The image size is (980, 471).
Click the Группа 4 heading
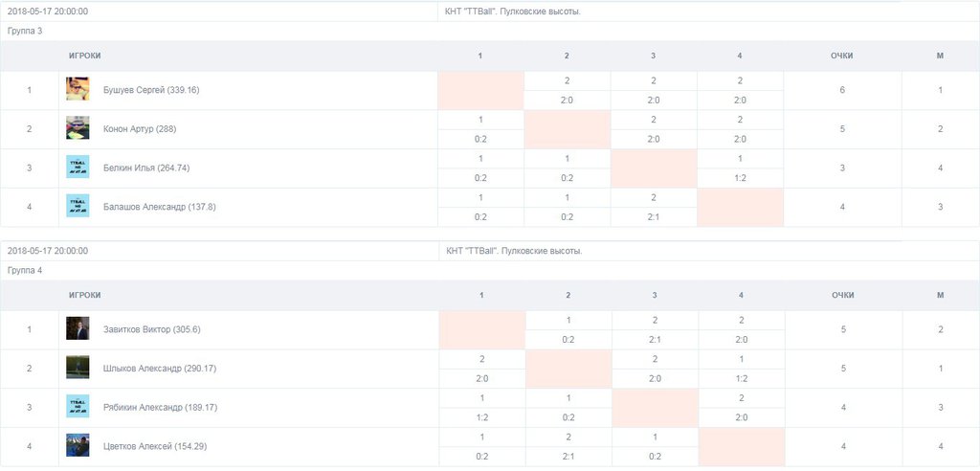tap(25, 271)
